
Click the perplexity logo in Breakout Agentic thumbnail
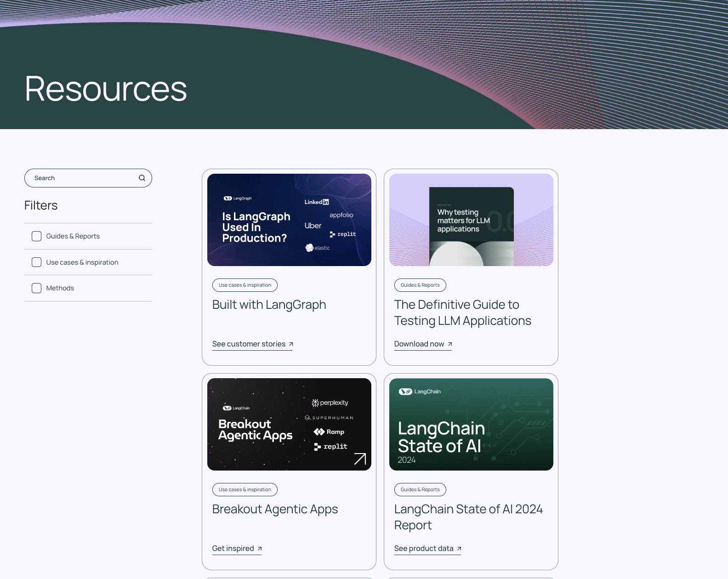[330, 403]
